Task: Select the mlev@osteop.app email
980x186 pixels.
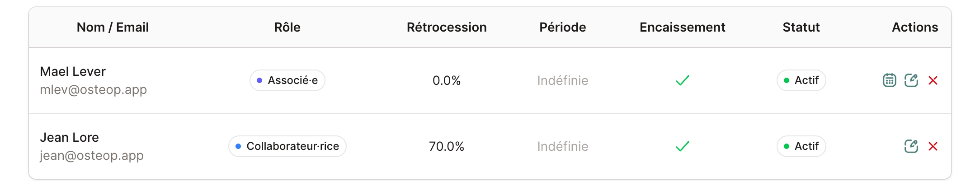Action: (x=93, y=89)
